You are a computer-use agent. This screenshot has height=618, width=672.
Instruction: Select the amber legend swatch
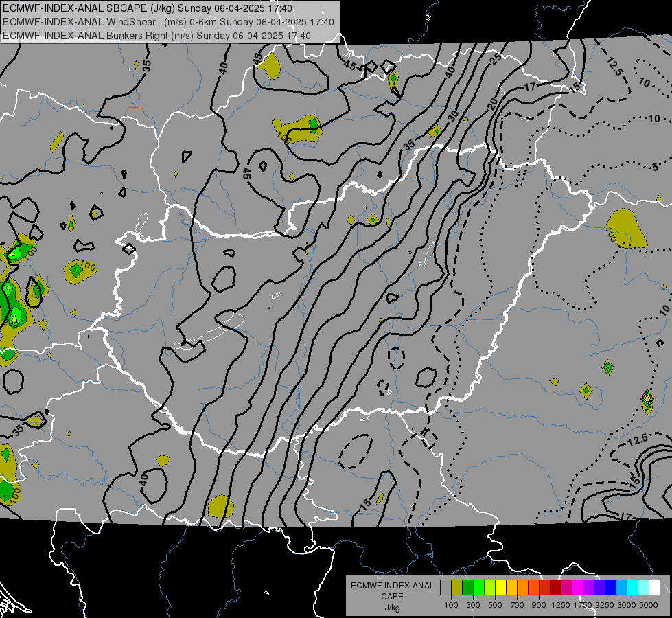click(x=511, y=587)
